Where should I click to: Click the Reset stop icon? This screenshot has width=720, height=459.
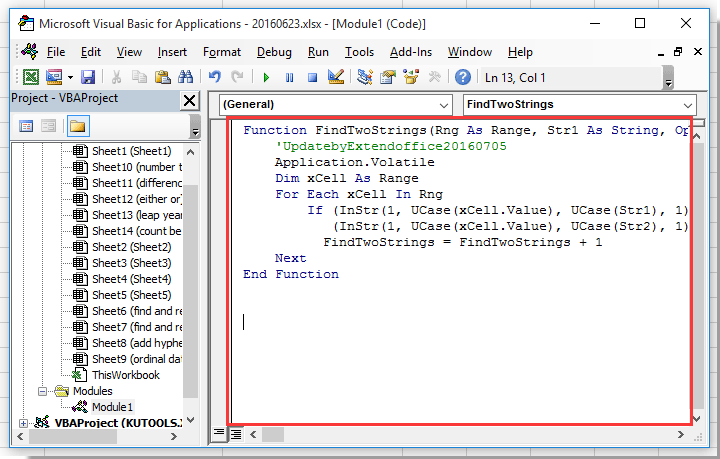(x=311, y=77)
